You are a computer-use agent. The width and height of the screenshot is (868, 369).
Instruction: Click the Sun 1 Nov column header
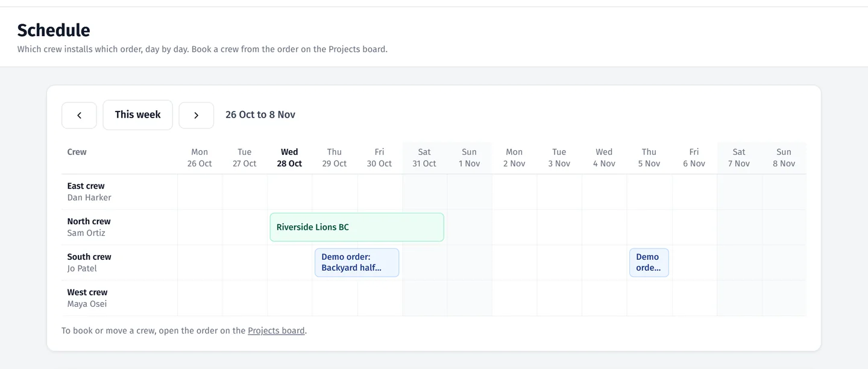(x=469, y=158)
